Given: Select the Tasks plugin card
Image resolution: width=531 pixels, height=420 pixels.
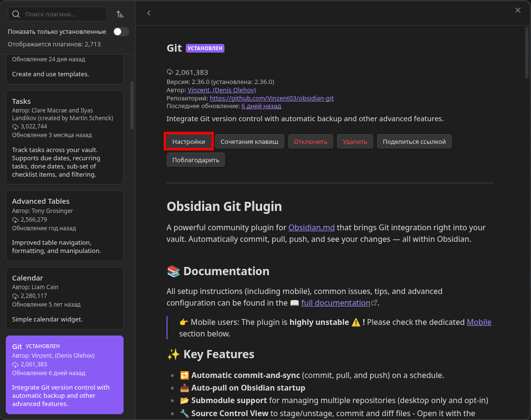Looking at the screenshot, I should [64, 137].
